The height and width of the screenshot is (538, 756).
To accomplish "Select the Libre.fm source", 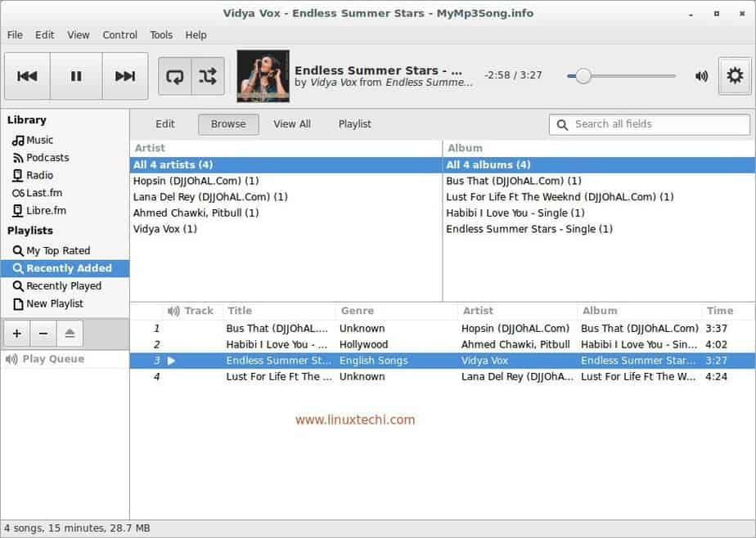I will coord(51,210).
